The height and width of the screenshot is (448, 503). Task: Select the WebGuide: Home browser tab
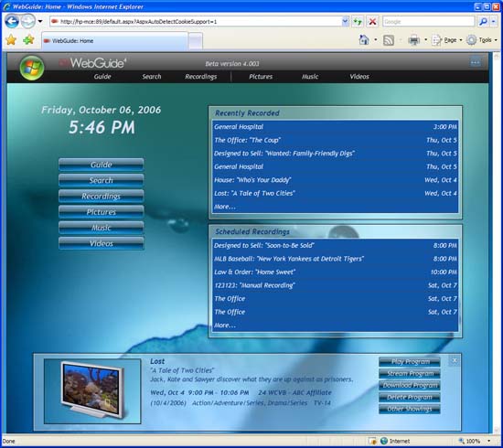114,41
